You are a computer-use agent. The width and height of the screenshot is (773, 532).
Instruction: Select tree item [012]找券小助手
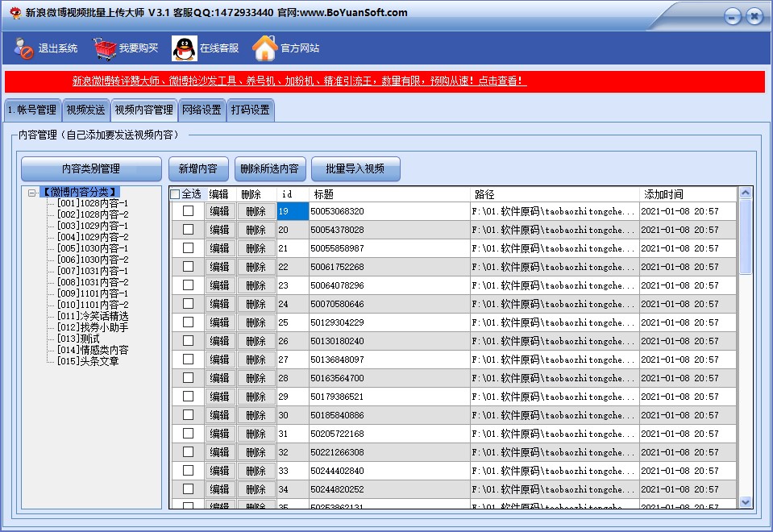point(93,327)
